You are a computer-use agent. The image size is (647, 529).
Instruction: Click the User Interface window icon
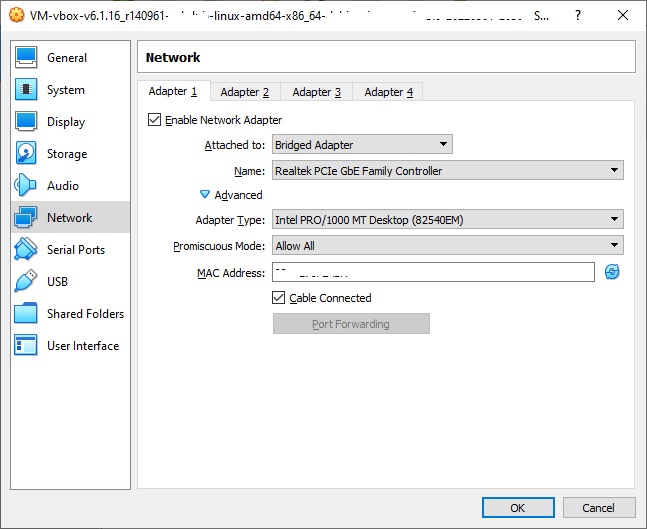tap(26, 345)
